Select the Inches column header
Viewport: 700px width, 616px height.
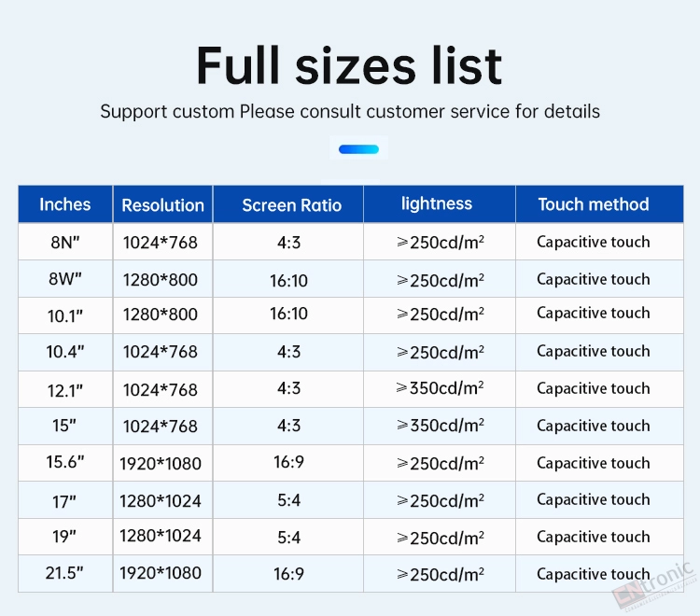tap(65, 204)
